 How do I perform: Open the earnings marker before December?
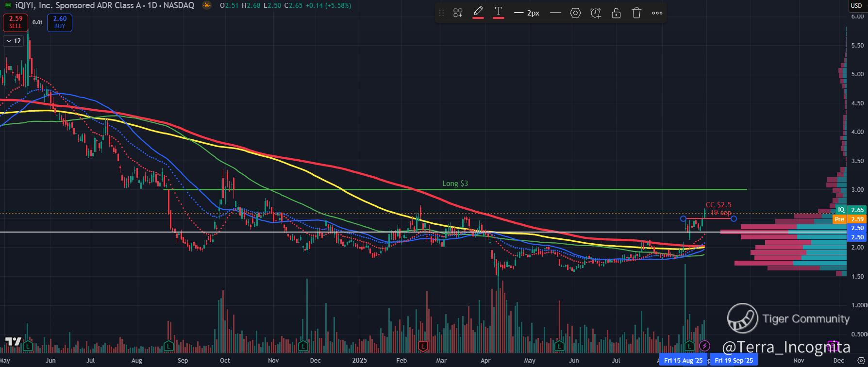[x=303, y=346]
